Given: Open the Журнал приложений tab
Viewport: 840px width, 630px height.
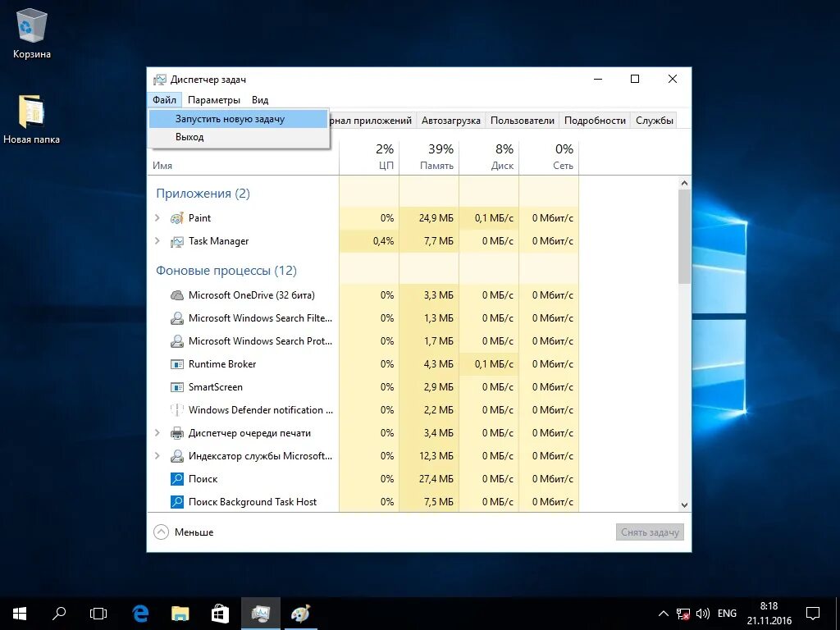Looking at the screenshot, I should [x=372, y=121].
